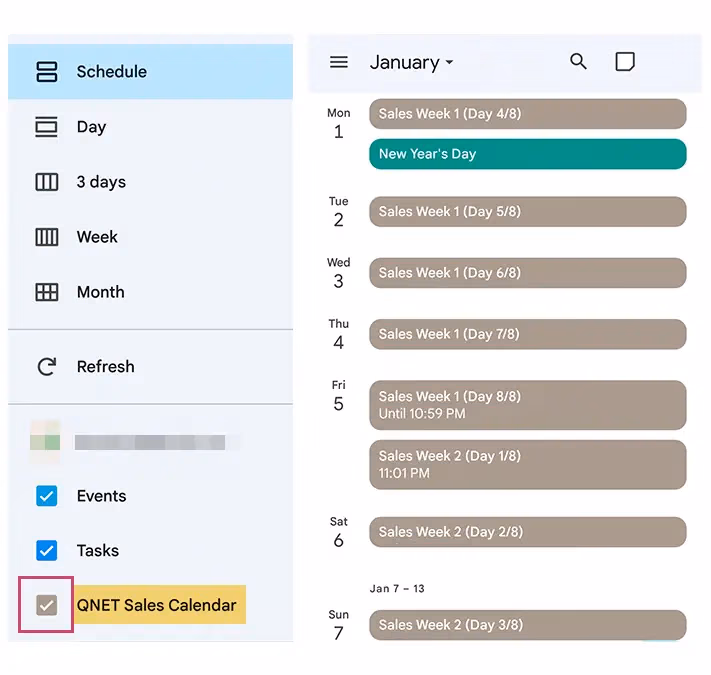Click the Tue 2 date header
711x675 pixels.
(339, 212)
